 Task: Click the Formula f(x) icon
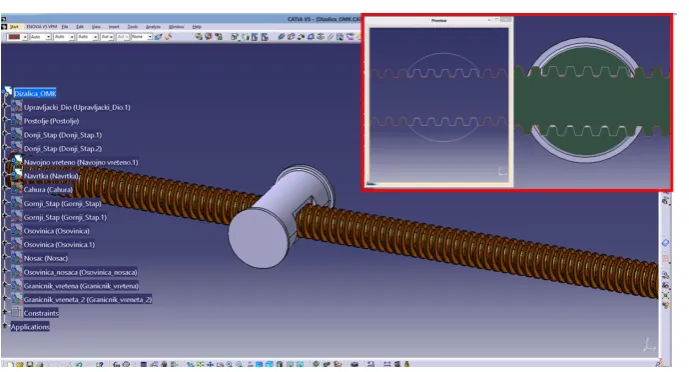116,365
